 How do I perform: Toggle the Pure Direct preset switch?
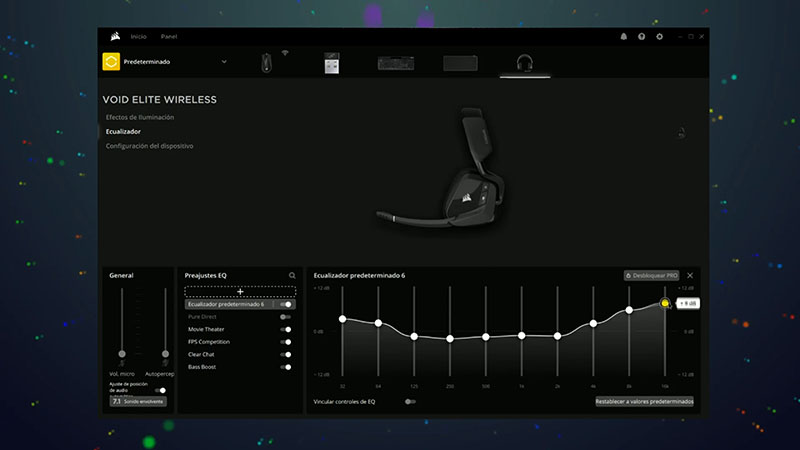(285, 317)
